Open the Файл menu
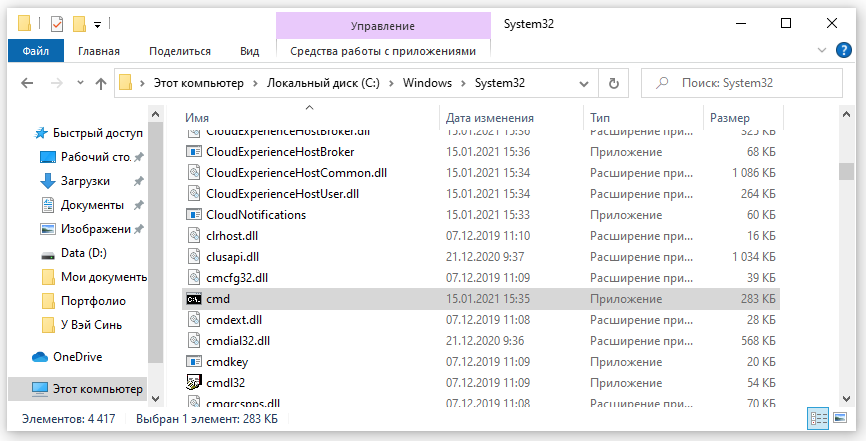This screenshot has height=441, width=866. point(36,50)
